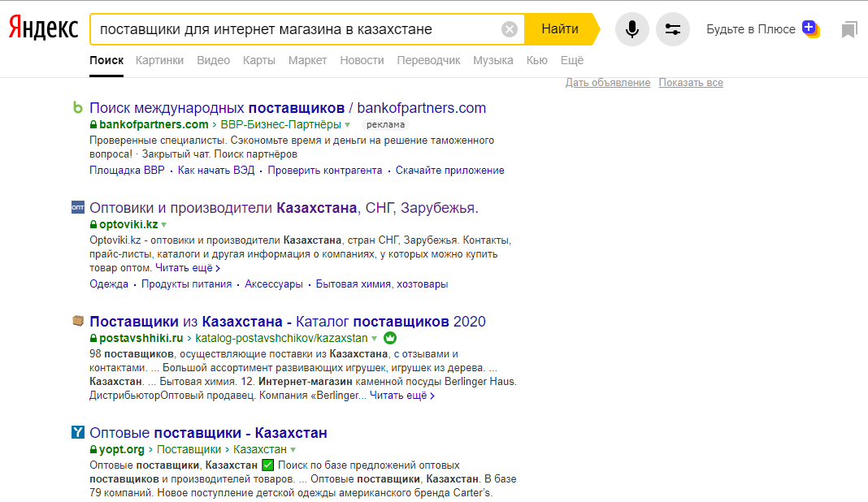
Task: Click the реклама label
Action: (x=385, y=124)
